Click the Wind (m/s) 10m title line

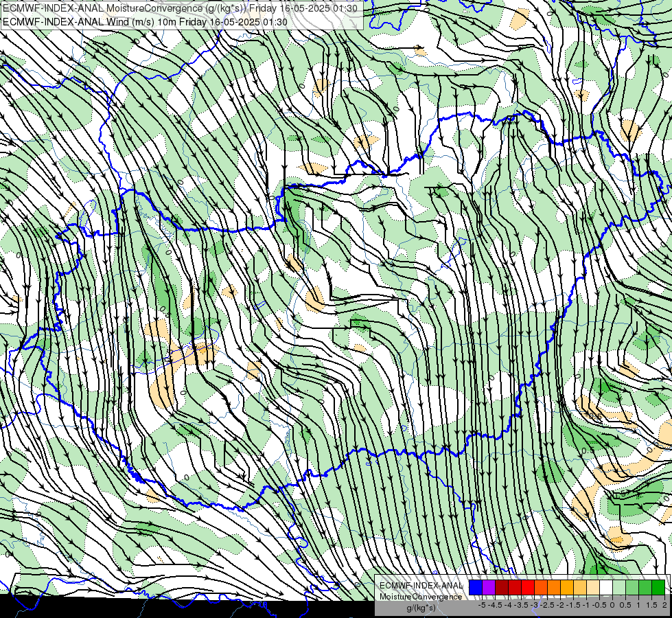click(145, 22)
